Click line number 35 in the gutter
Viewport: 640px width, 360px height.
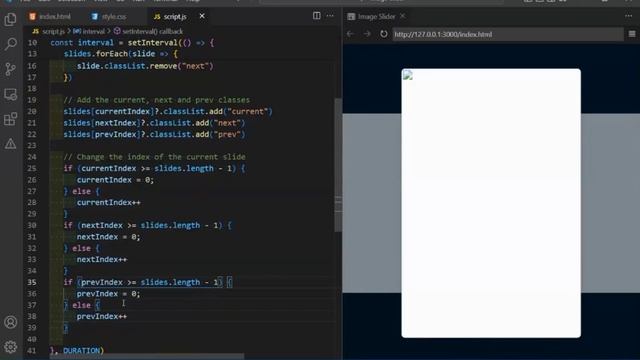[32, 282]
